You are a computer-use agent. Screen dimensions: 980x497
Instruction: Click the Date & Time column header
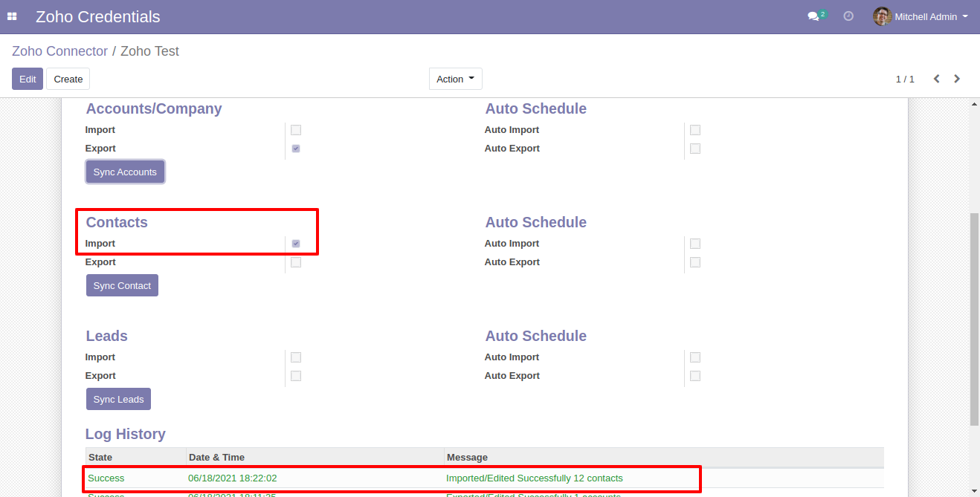tap(315, 457)
